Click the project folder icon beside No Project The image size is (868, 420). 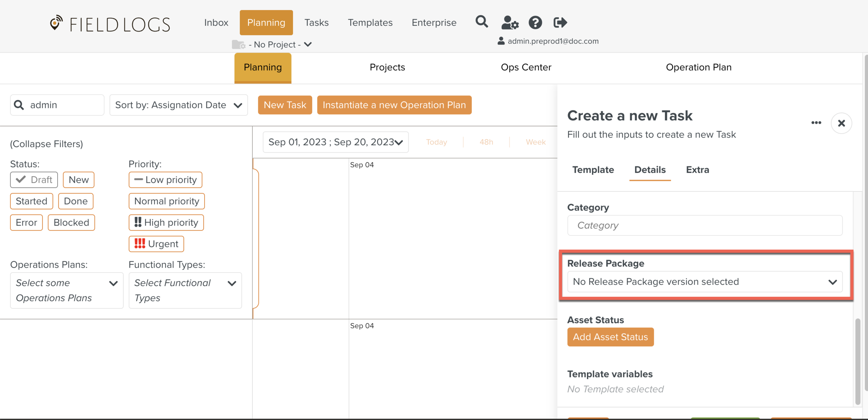pyautogui.click(x=239, y=44)
